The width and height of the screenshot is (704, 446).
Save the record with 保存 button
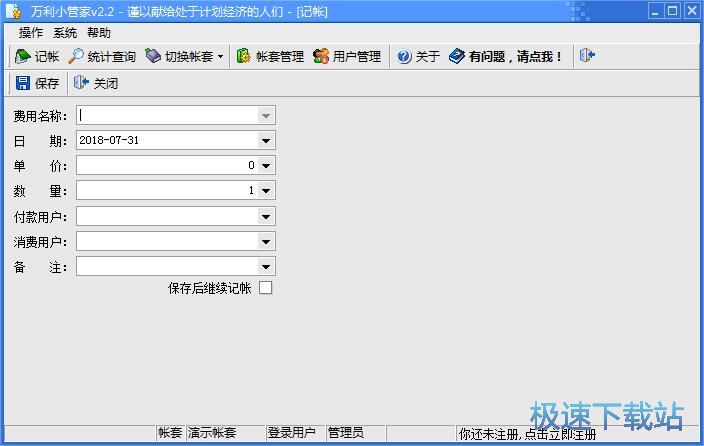point(37,83)
